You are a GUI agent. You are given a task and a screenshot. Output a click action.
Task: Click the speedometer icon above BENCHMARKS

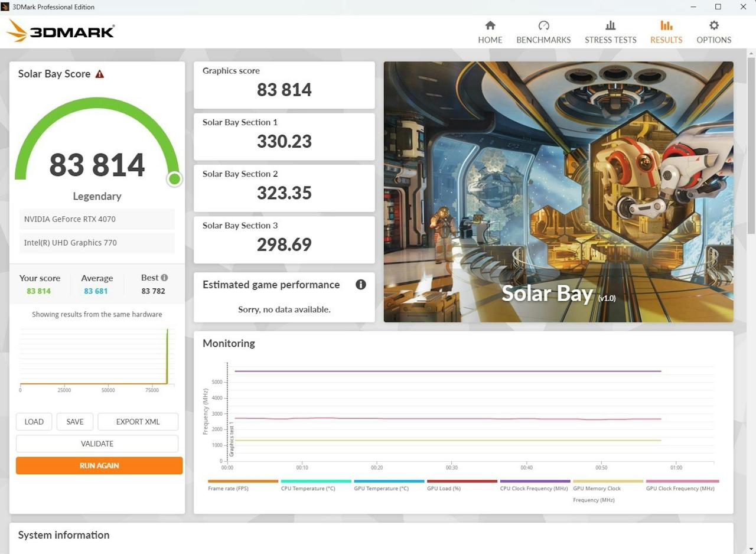point(544,25)
